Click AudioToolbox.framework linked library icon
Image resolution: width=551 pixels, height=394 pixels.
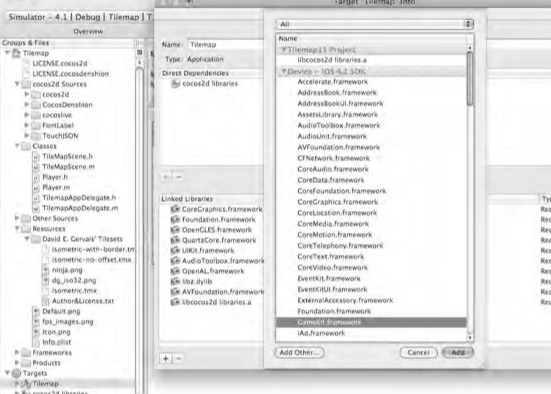click(x=175, y=261)
